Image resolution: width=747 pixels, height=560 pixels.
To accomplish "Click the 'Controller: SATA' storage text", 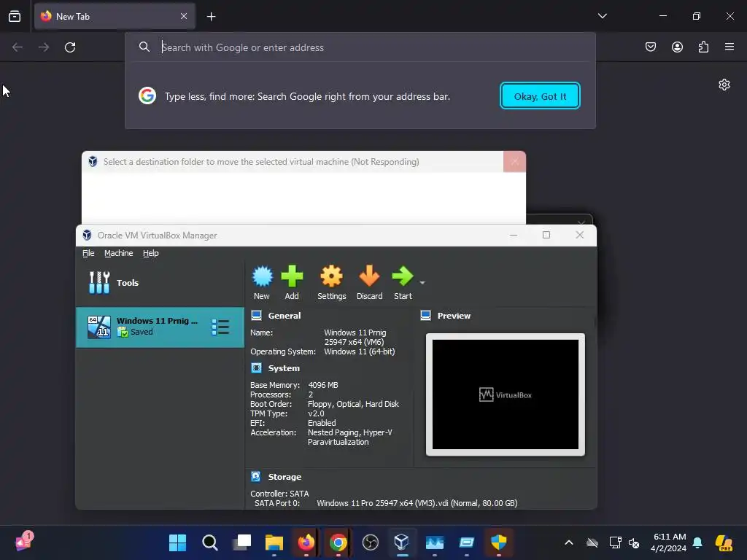I will point(279,494).
